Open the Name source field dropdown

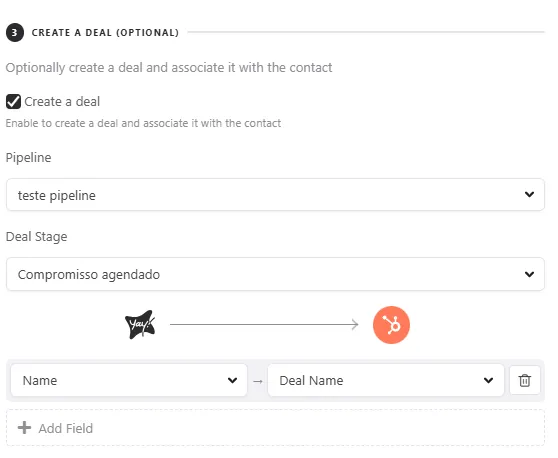(x=129, y=380)
